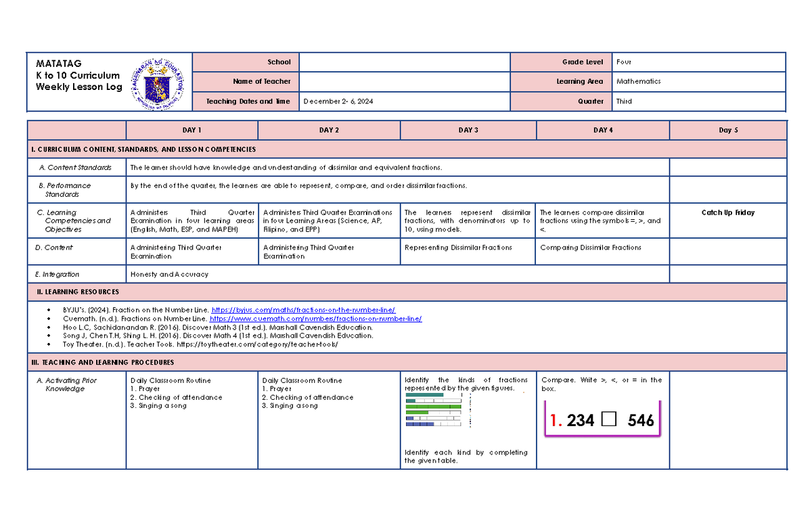
Task: Click the A. Content Standards row label
Action: click(75, 167)
